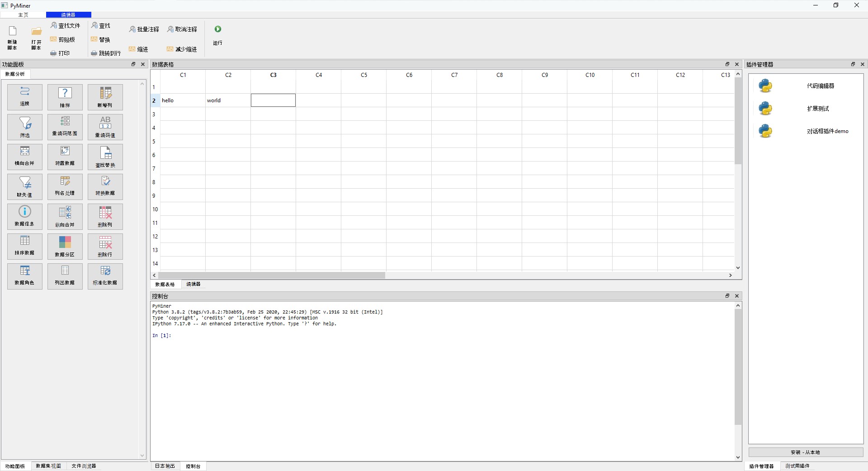Select the 转换数据 icon
Screen dimensions: 868x471
(x=105, y=186)
